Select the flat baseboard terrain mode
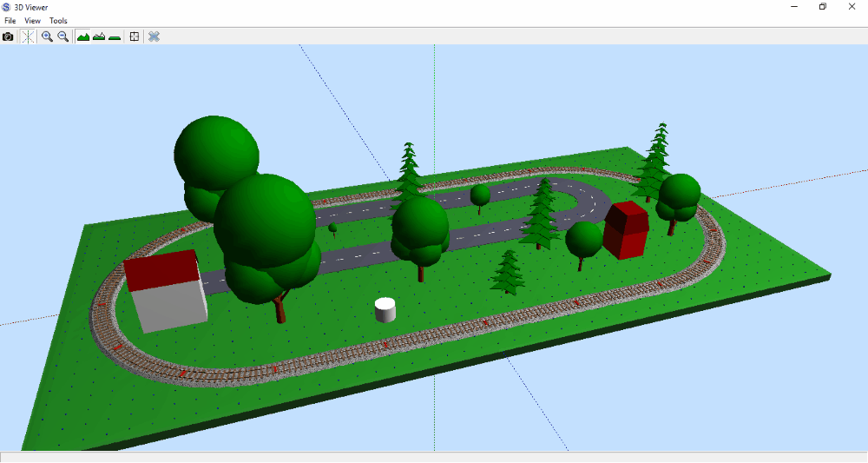This screenshot has width=868, height=463. coord(115,36)
